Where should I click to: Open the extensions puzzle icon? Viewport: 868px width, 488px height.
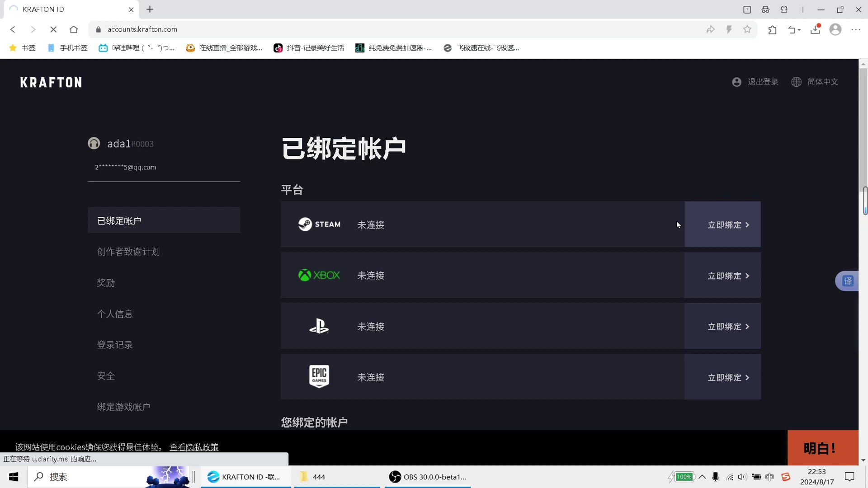pos(772,30)
